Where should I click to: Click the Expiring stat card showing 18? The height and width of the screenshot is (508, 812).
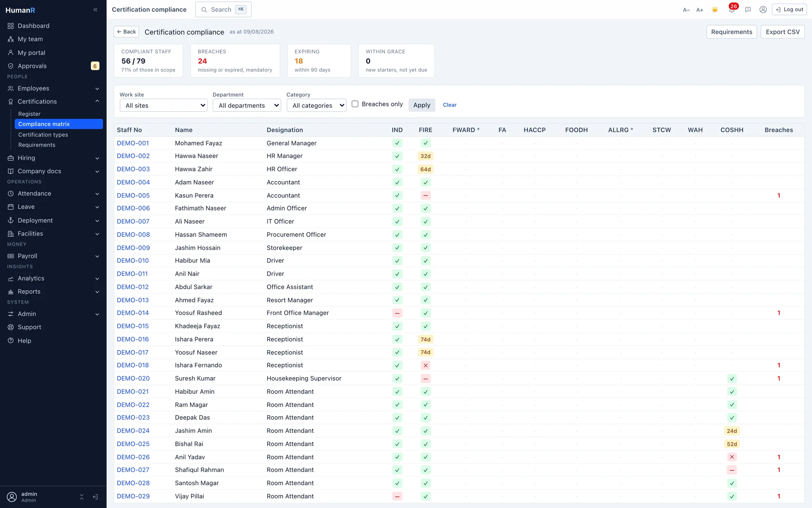click(319, 61)
